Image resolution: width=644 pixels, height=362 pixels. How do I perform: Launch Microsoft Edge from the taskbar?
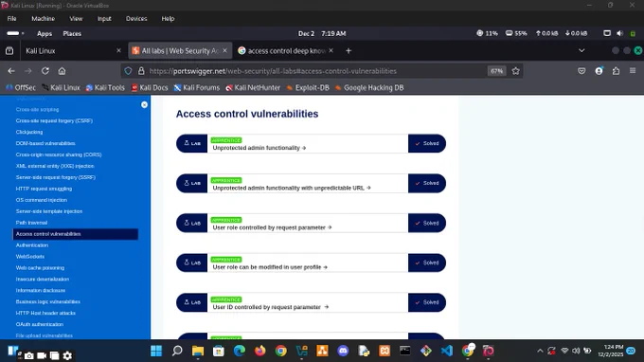tap(240, 351)
